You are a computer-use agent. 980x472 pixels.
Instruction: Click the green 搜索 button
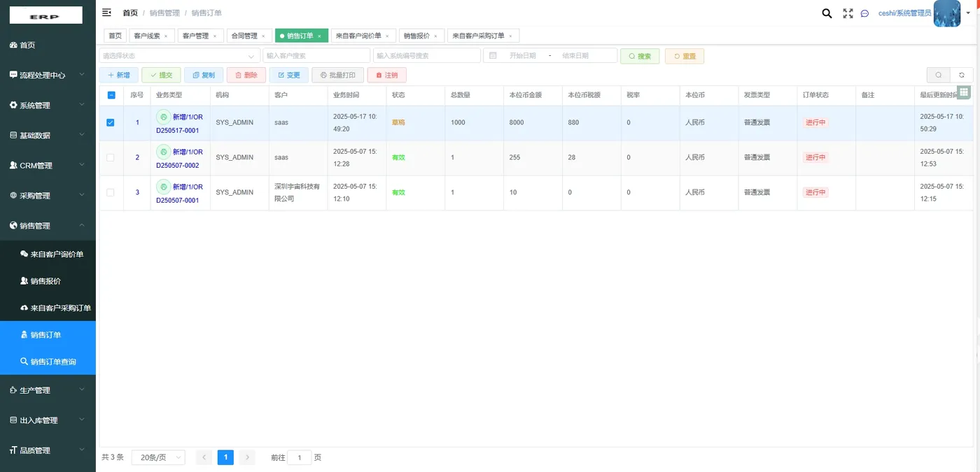(x=640, y=56)
